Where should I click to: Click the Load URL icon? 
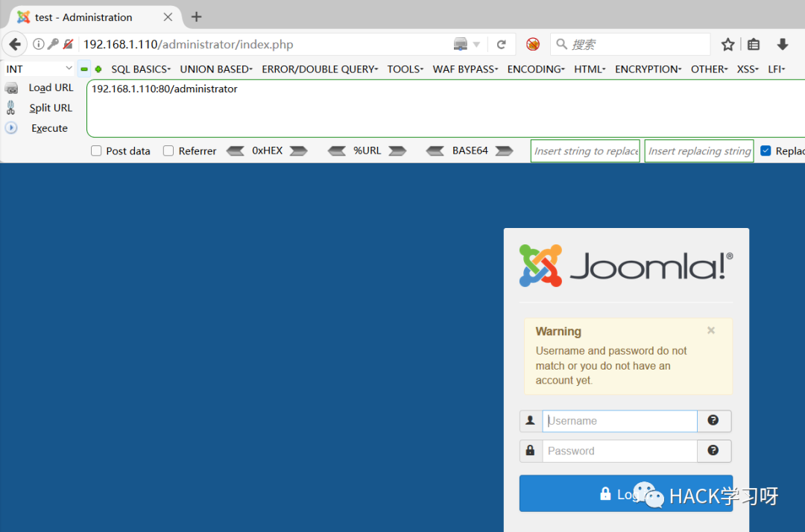point(11,88)
